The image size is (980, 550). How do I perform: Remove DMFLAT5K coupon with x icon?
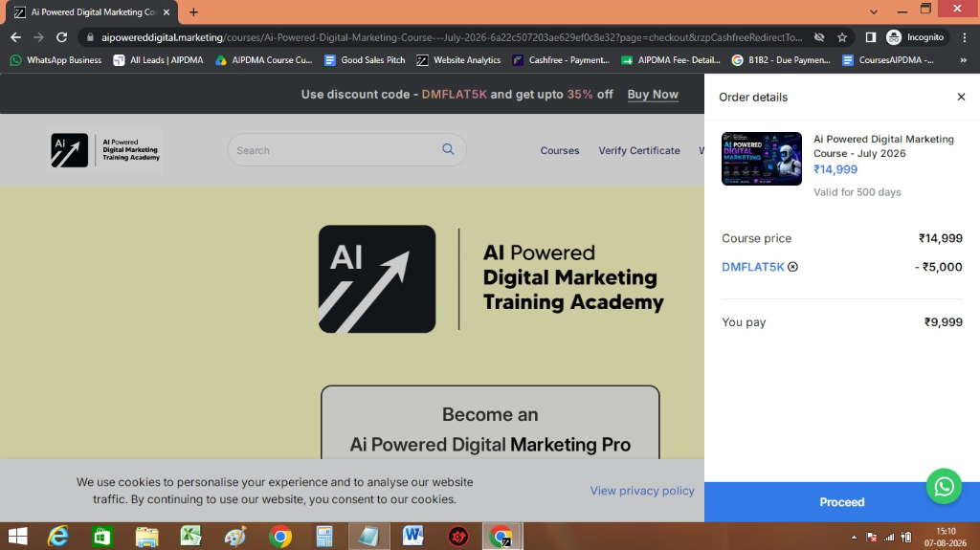click(792, 267)
